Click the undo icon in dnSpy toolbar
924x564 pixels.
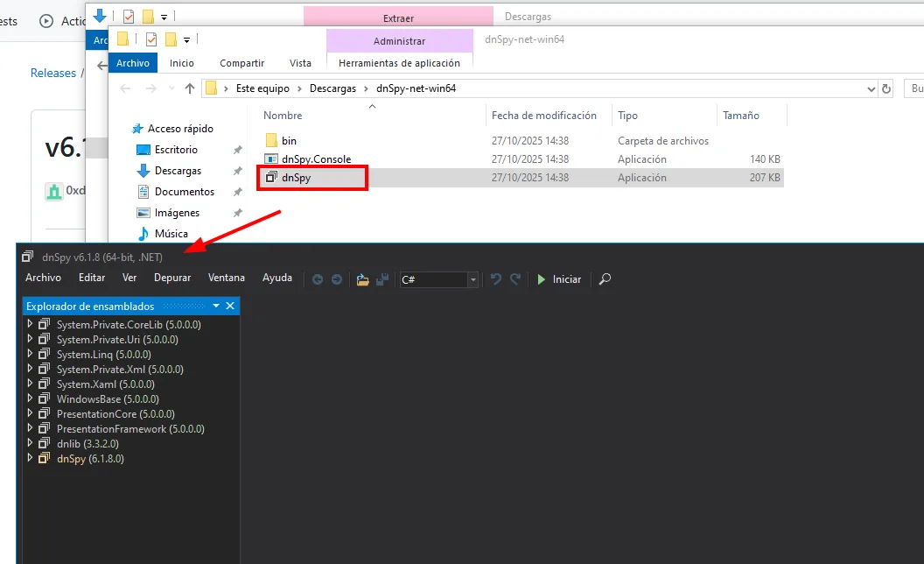(x=496, y=279)
